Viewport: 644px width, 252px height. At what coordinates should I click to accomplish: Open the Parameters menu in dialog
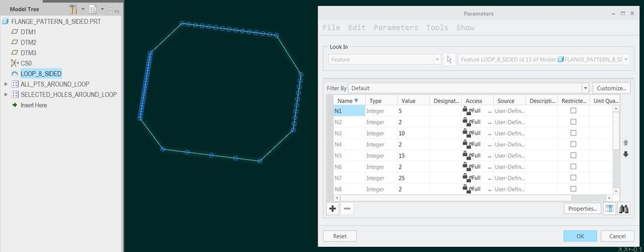(396, 28)
